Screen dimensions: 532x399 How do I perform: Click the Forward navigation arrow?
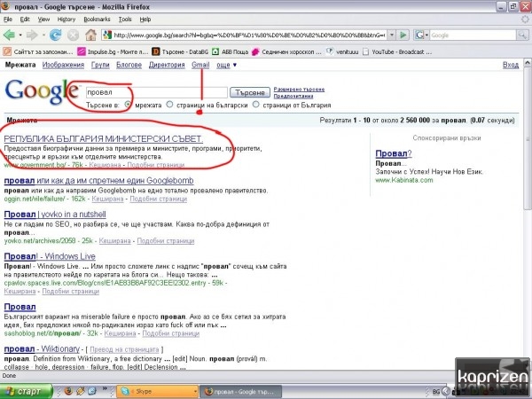(32, 35)
